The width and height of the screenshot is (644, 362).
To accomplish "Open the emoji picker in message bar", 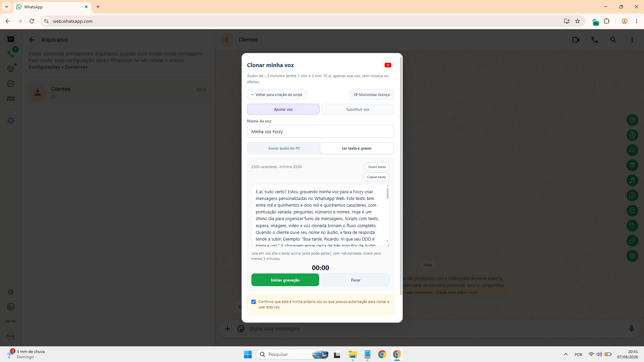I will click(x=241, y=329).
